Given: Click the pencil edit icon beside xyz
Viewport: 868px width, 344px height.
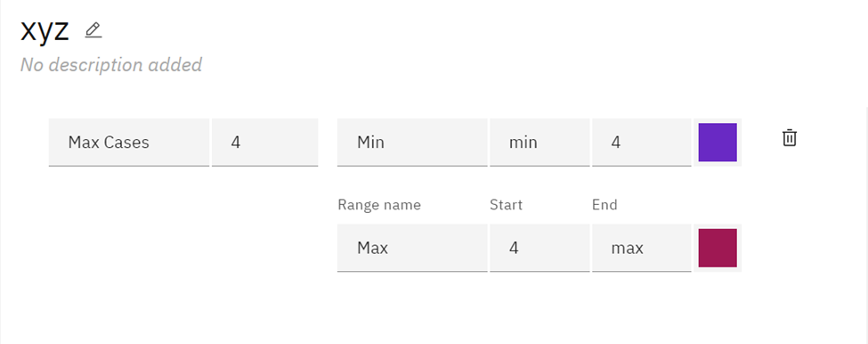Looking at the screenshot, I should [93, 30].
